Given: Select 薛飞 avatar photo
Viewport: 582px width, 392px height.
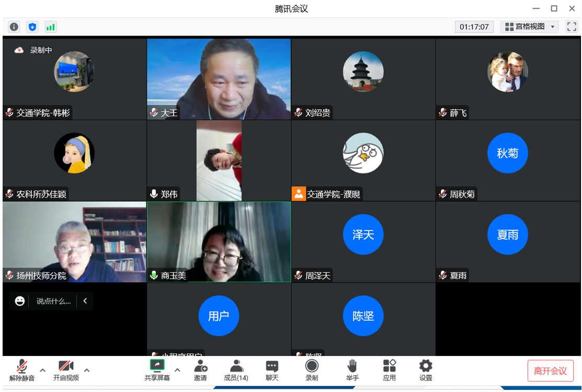Looking at the screenshot, I should [507, 72].
